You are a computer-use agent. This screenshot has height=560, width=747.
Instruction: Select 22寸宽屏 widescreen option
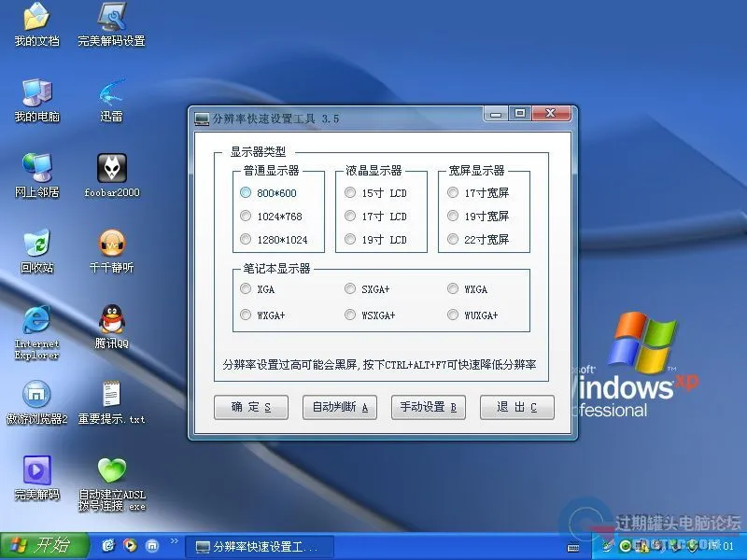click(452, 240)
